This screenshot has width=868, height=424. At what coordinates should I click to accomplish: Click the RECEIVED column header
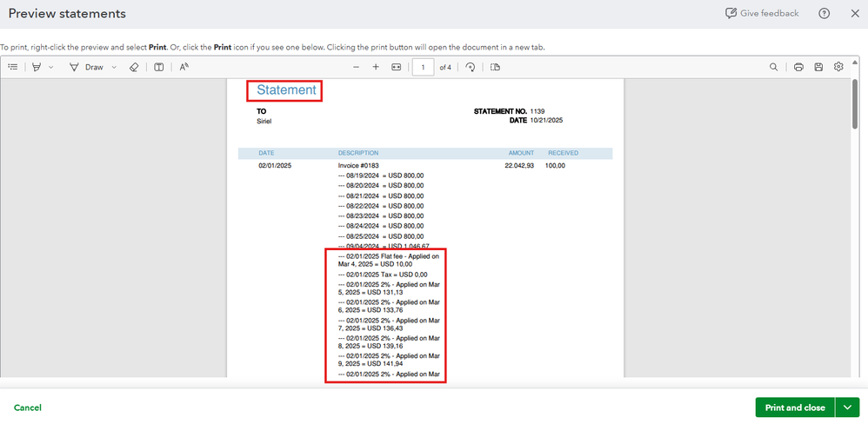pyautogui.click(x=564, y=153)
